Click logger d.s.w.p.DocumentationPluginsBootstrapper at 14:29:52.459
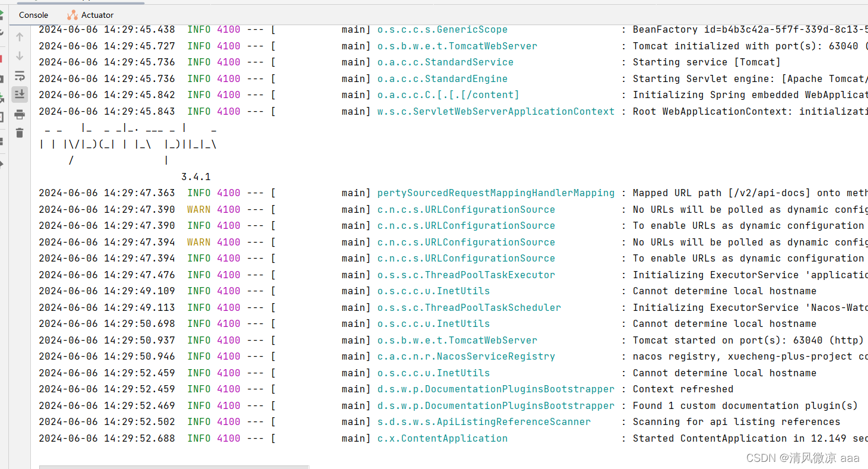This screenshot has height=469, width=868. click(x=496, y=389)
